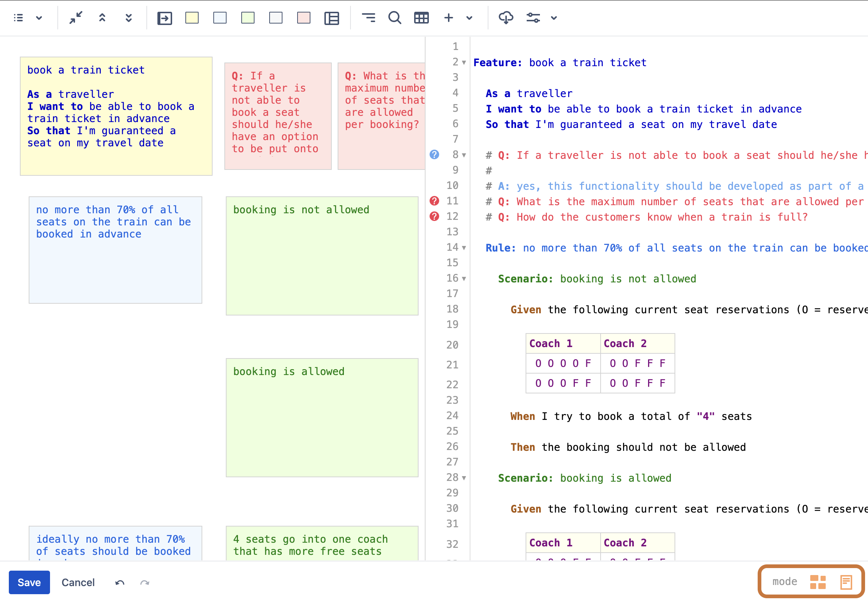Collapse the Scenario fold at line 28
The height and width of the screenshot is (603, 868).
pyautogui.click(x=464, y=478)
